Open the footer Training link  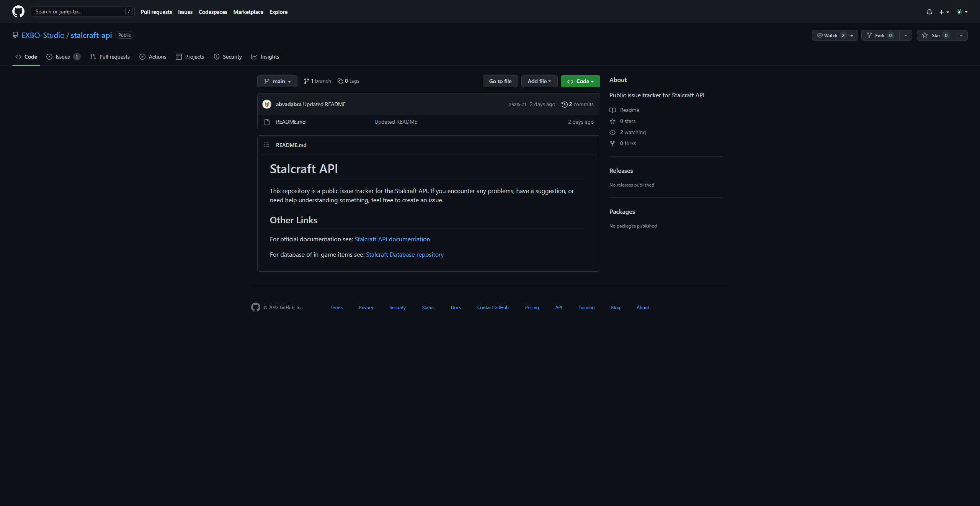click(586, 308)
